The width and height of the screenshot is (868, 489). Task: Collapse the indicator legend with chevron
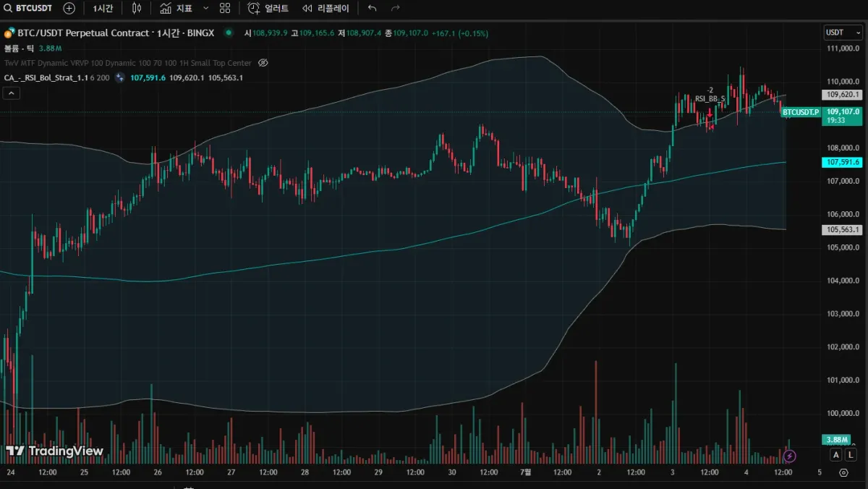coord(11,93)
